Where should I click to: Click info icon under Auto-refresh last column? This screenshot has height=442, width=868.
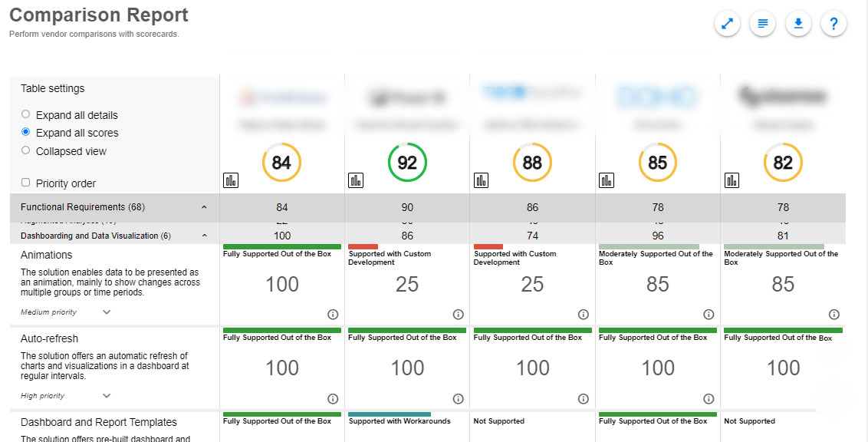[833, 398]
